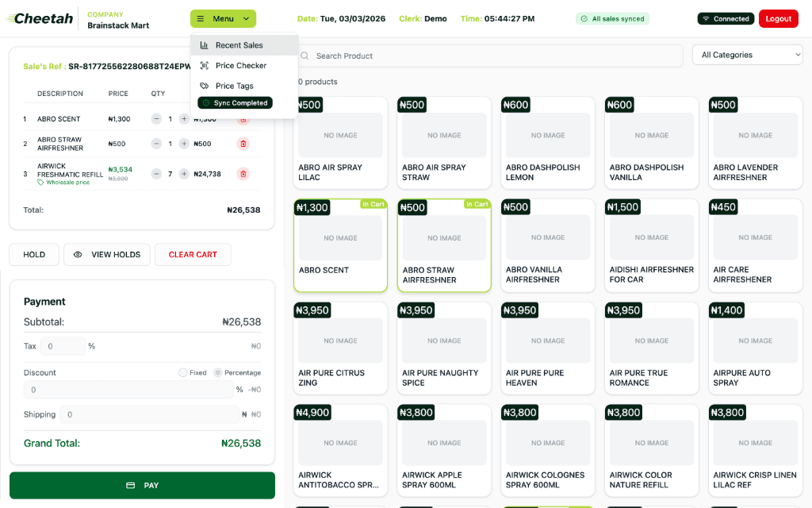This screenshot has width=812, height=508.
Task: Collapse the Menu dropdown chevron
Action: click(246, 19)
